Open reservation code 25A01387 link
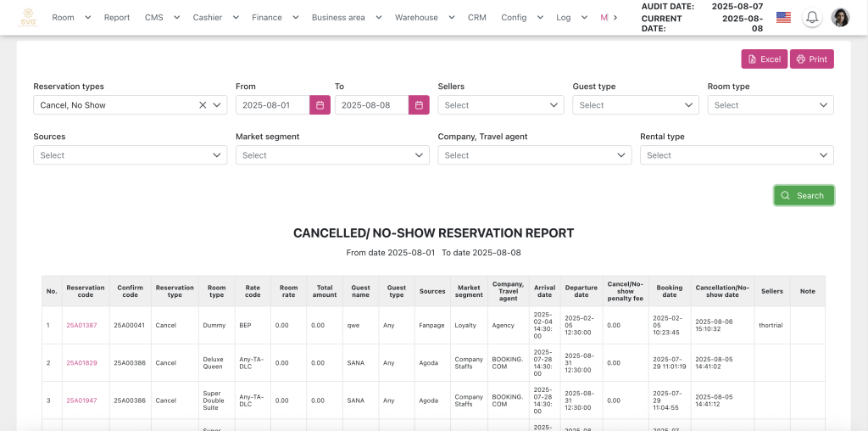Screen dimensions: 868x431 81,325
